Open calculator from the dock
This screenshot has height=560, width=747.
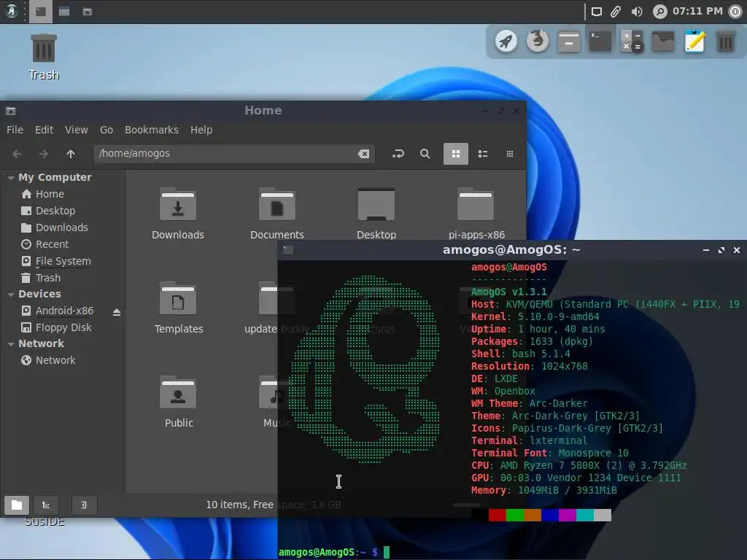coord(632,42)
